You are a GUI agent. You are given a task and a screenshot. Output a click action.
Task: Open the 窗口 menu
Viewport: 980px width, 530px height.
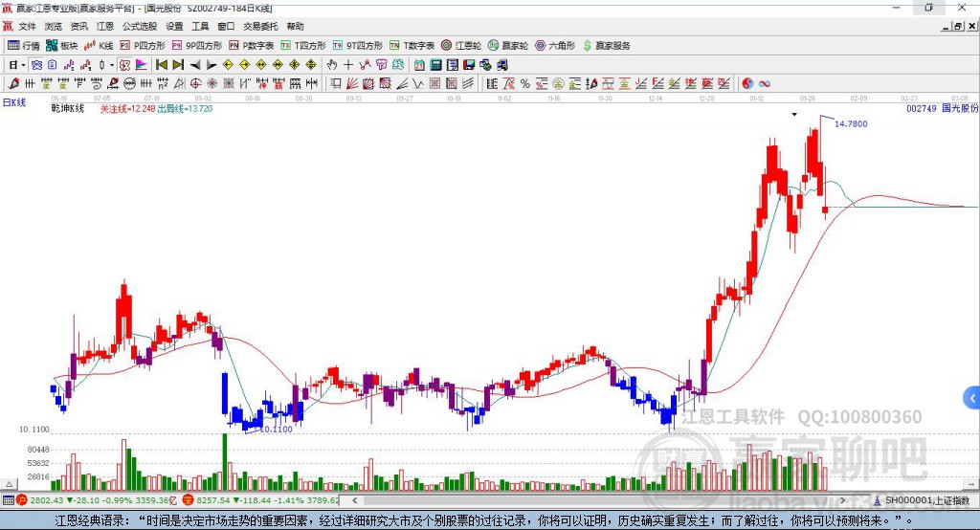coord(226,26)
